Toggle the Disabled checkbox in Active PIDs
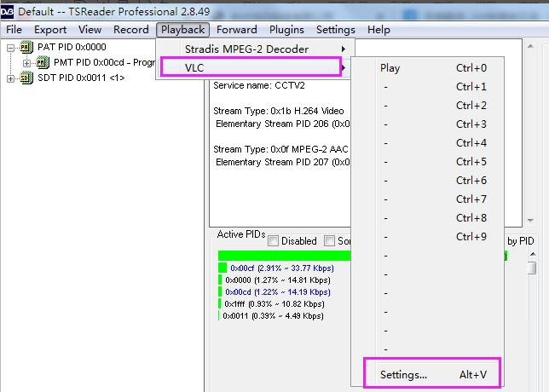The image size is (549, 392). [274, 241]
